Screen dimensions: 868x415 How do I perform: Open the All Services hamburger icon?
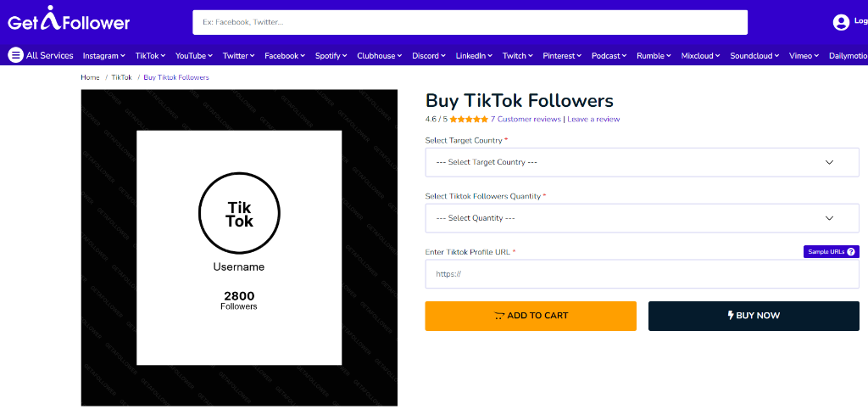(15, 55)
